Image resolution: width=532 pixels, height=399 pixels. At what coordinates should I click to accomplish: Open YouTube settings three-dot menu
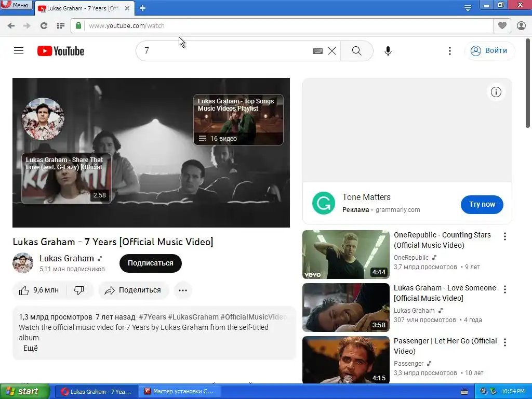point(450,51)
